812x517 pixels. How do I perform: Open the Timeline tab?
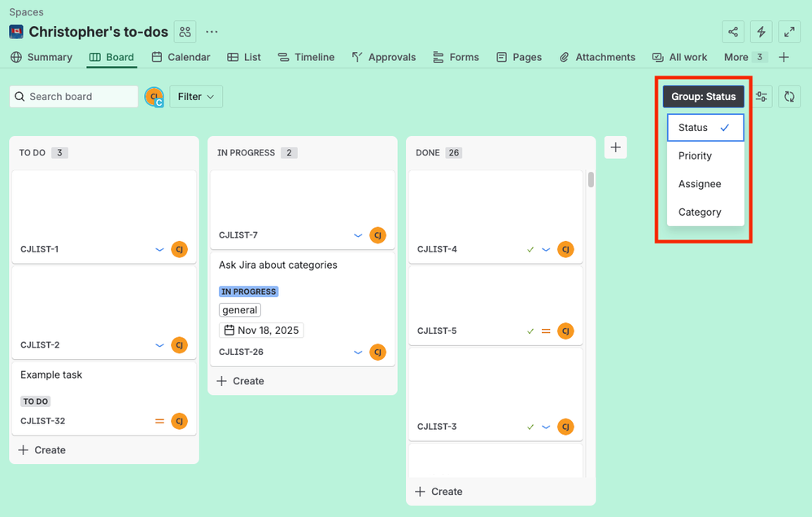pos(306,57)
